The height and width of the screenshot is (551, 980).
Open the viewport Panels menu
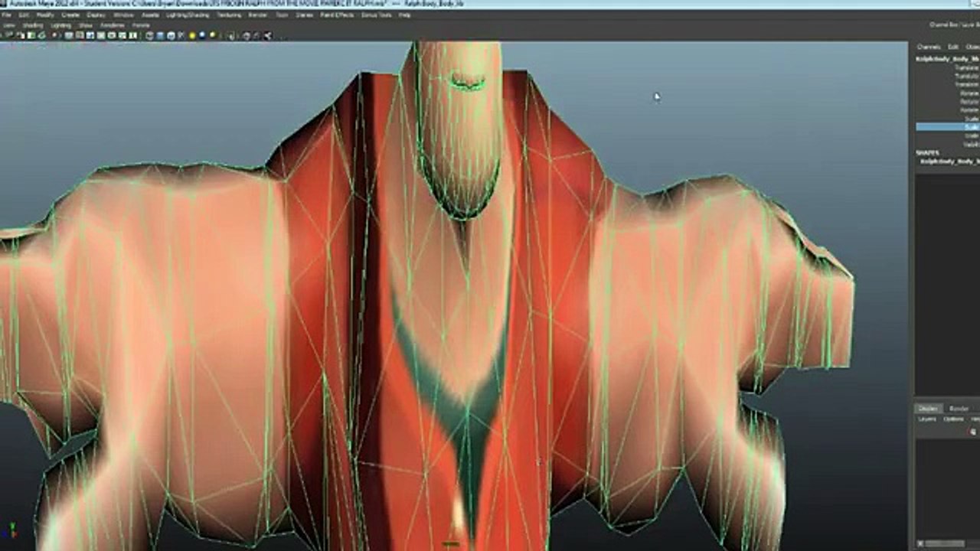[x=141, y=25]
